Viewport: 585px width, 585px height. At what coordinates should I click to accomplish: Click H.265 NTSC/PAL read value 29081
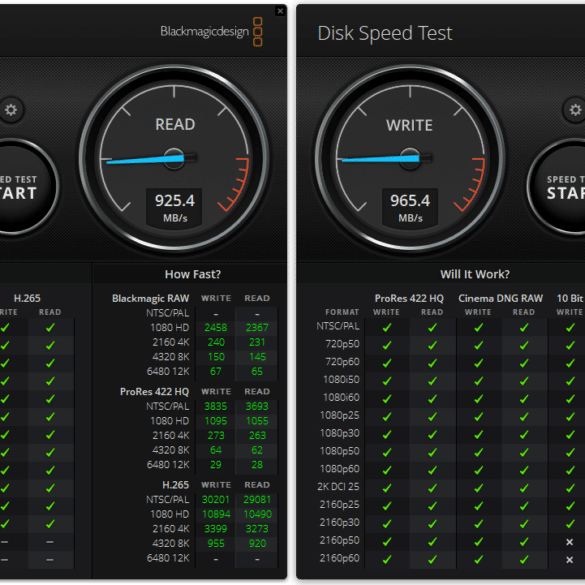(x=257, y=499)
